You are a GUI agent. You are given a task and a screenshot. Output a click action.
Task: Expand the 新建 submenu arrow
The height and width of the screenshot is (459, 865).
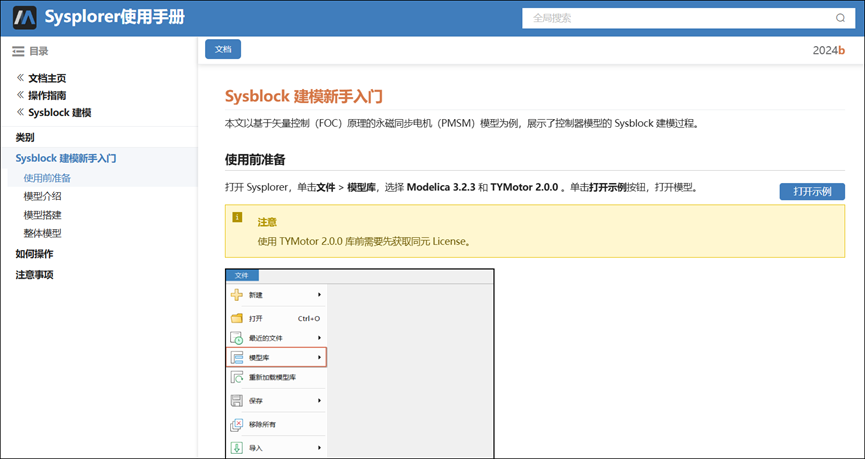[319, 295]
